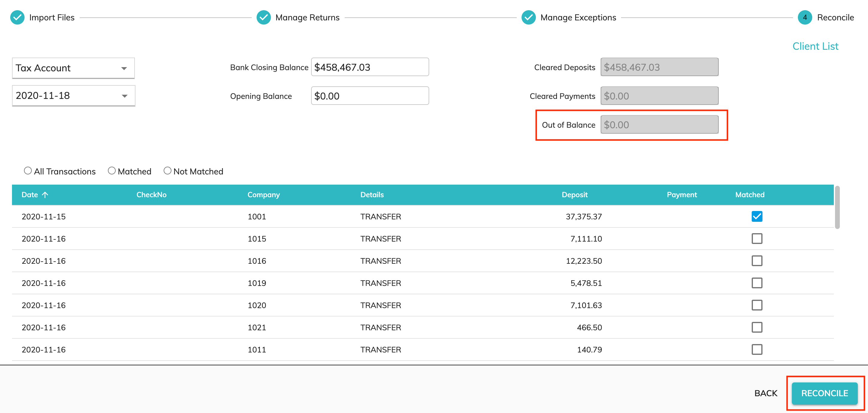Select the Not Matched radio button

pyautogui.click(x=168, y=171)
